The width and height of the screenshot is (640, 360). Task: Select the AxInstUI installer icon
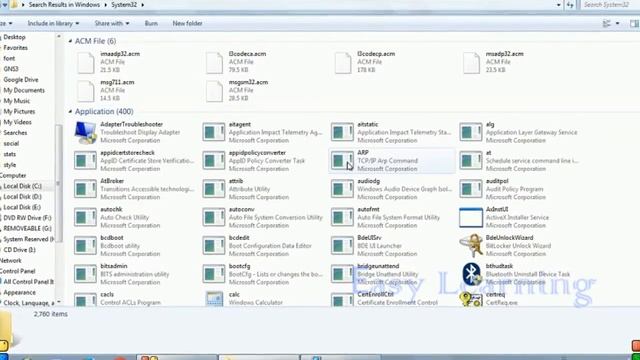click(x=471, y=218)
